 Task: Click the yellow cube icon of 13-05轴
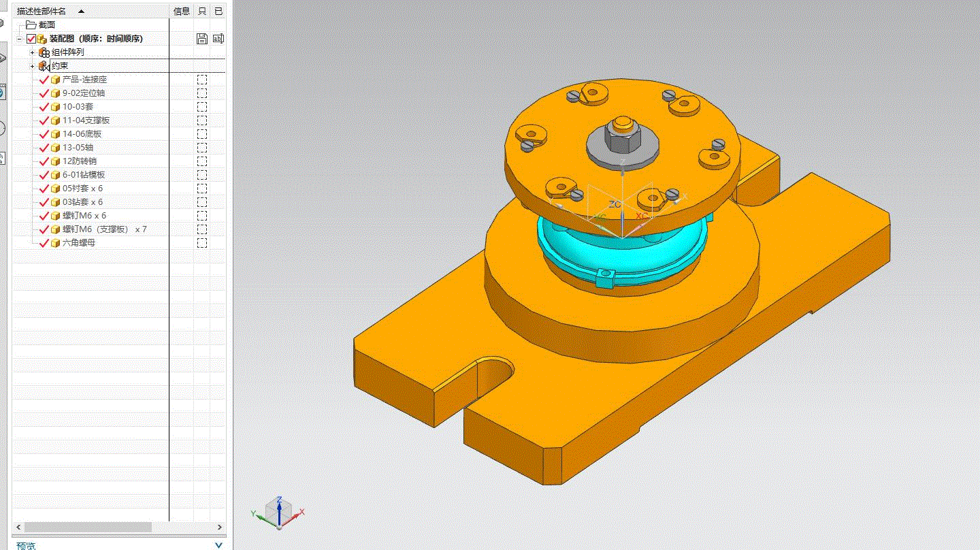pyautogui.click(x=56, y=148)
